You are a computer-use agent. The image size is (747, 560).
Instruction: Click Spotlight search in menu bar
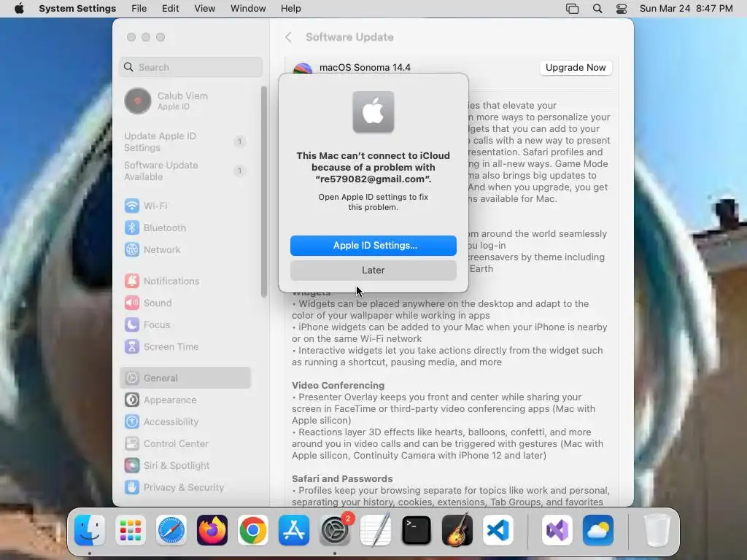(597, 9)
